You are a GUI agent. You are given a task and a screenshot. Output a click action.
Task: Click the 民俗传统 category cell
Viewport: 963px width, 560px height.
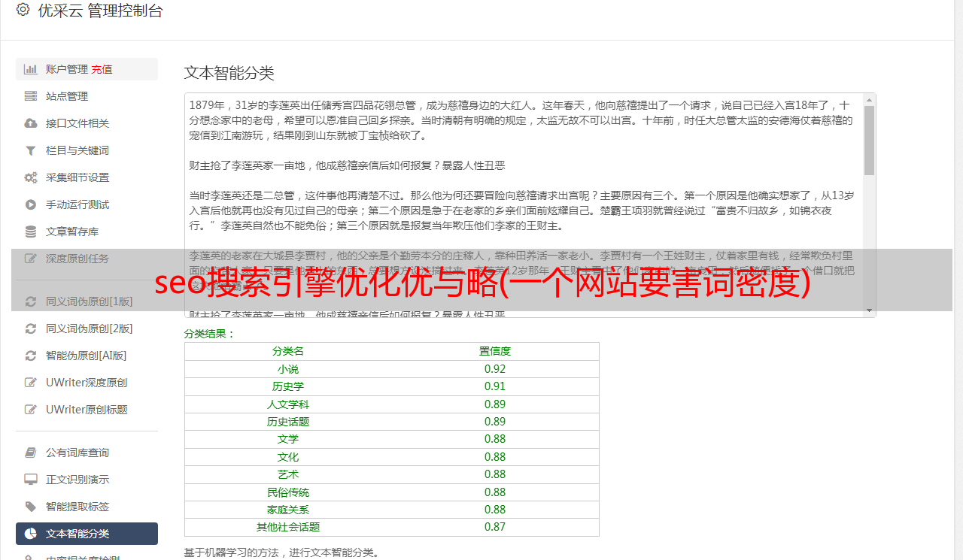click(288, 492)
